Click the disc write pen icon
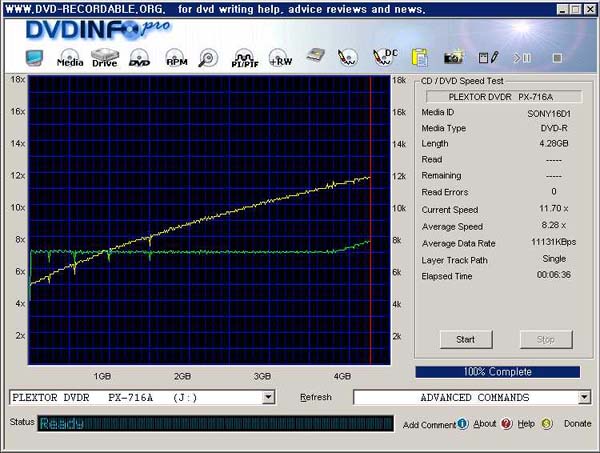 point(347,58)
